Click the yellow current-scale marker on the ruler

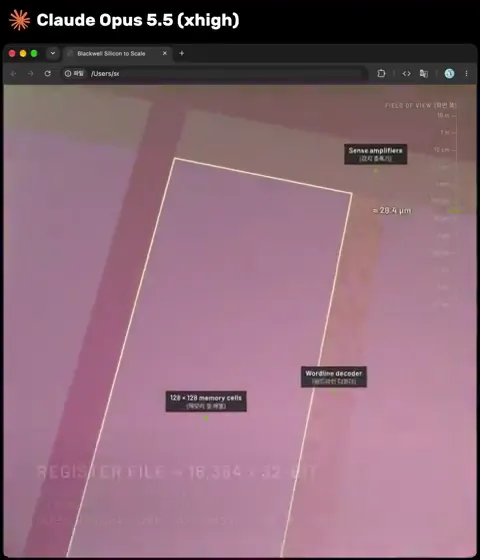click(454, 211)
